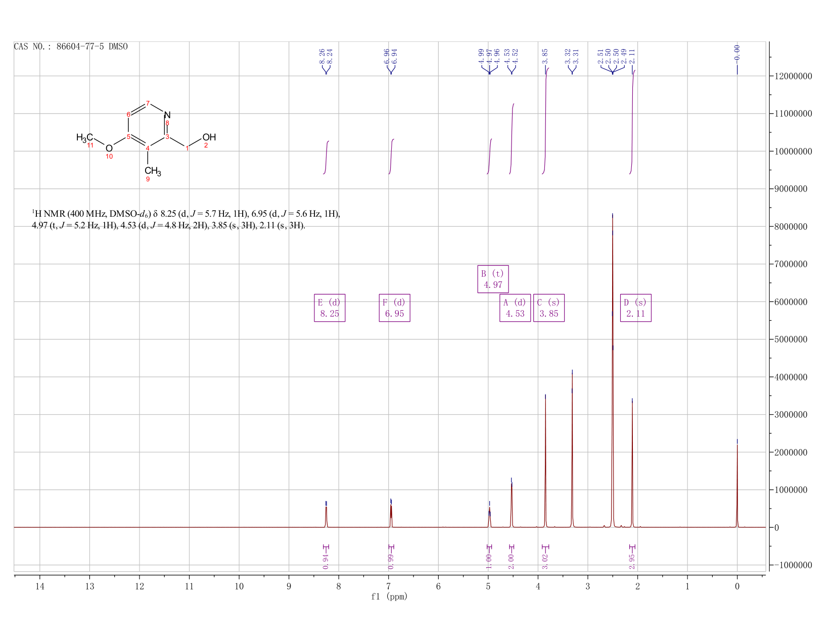The width and height of the screenshot is (834, 644).
Task: Click the H3C methoxy group label
Action: 84,137
